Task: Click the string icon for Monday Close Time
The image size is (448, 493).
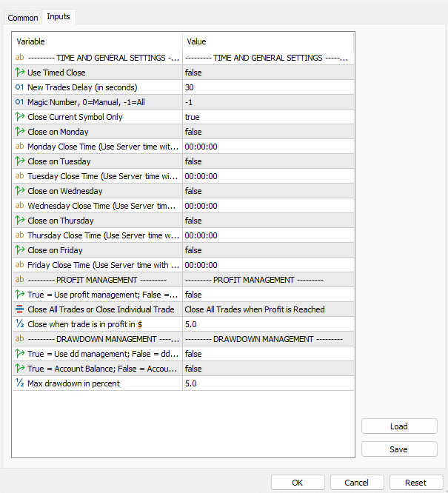Action: [x=19, y=147]
